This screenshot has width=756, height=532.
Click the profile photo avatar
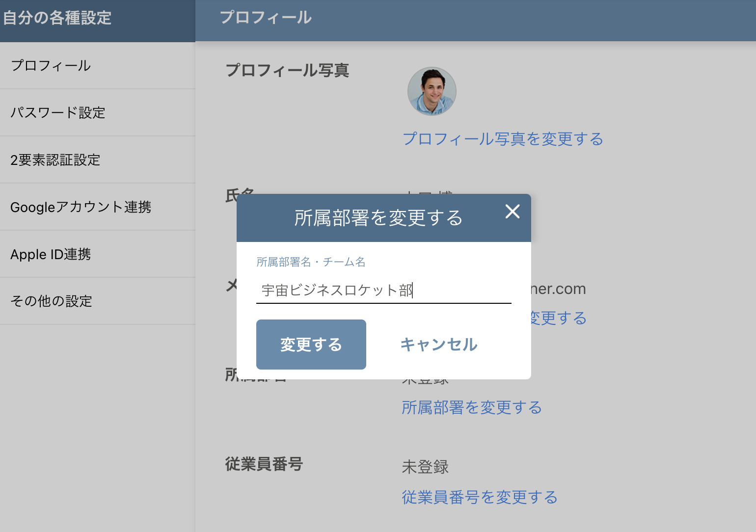[x=432, y=91]
